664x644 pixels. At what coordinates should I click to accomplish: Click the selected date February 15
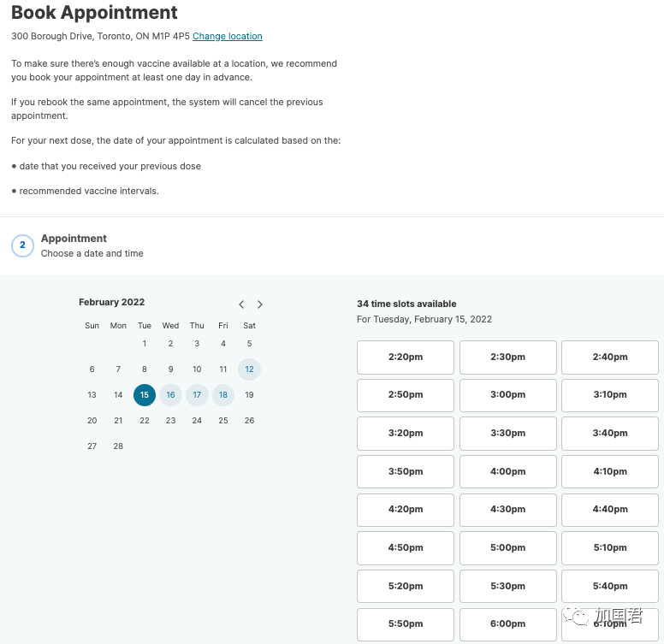(x=145, y=395)
